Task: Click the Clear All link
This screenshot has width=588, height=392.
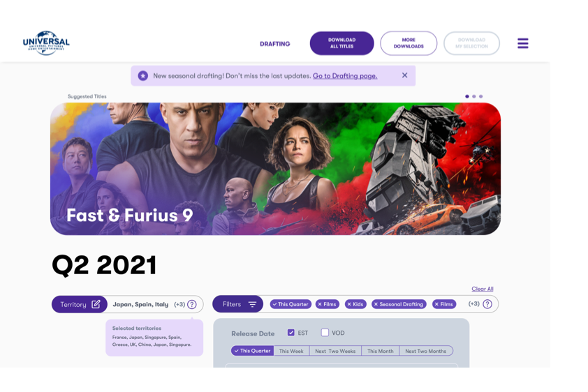Action: pos(483,289)
